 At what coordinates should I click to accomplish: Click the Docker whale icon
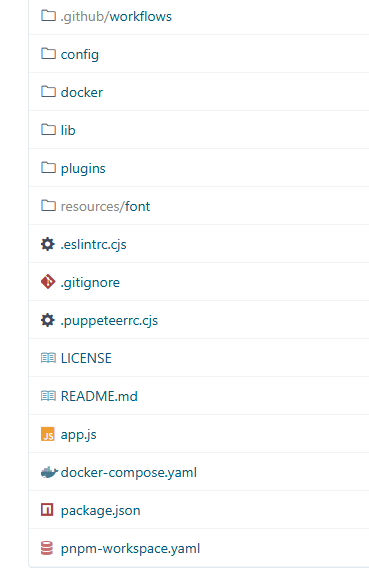coord(49,473)
